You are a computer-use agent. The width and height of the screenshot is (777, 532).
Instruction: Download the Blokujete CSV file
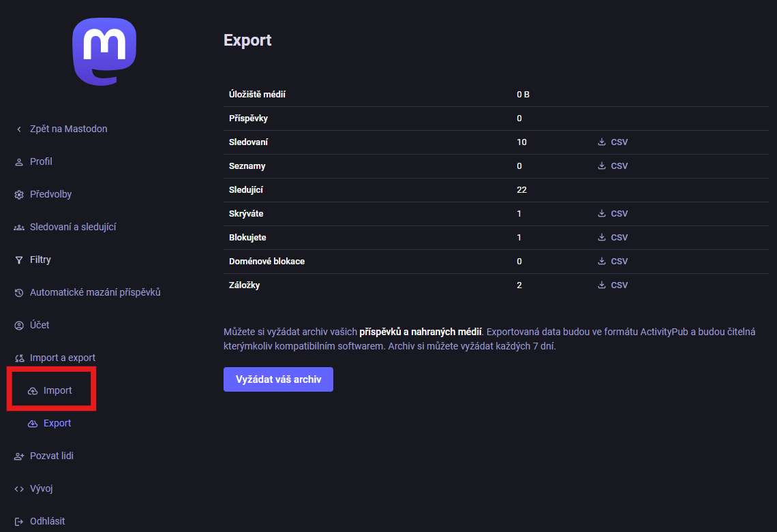(613, 238)
